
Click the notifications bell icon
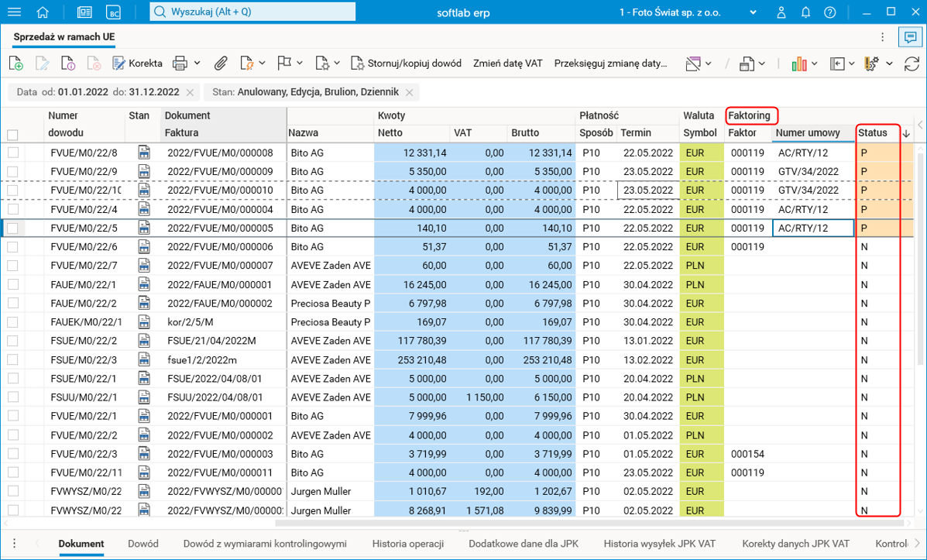806,12
